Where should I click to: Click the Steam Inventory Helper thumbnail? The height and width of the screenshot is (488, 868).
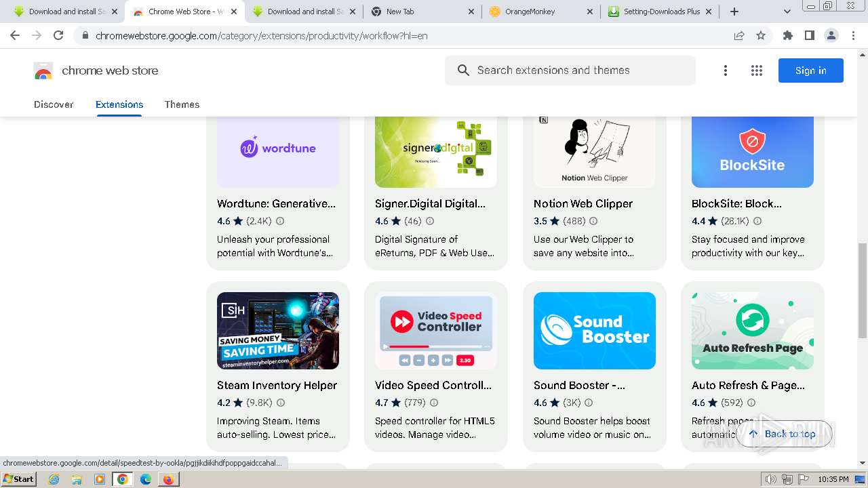tap(278, 331)
